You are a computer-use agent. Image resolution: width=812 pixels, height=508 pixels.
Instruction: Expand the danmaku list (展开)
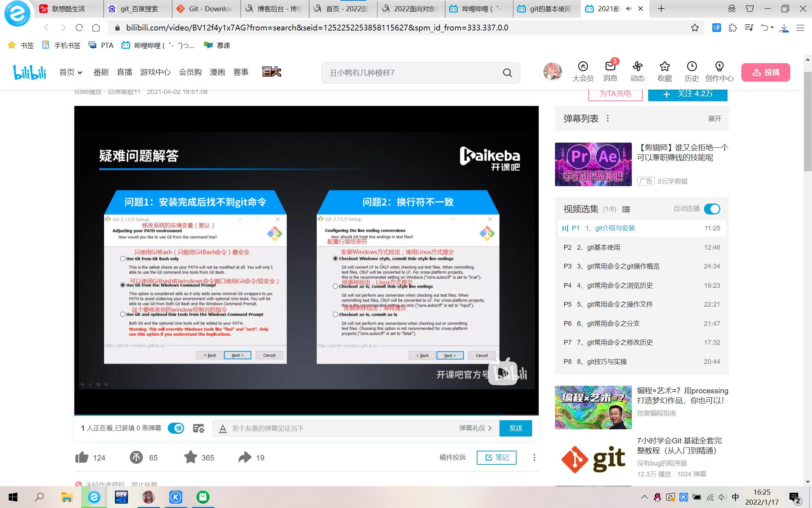pos(714,119)
